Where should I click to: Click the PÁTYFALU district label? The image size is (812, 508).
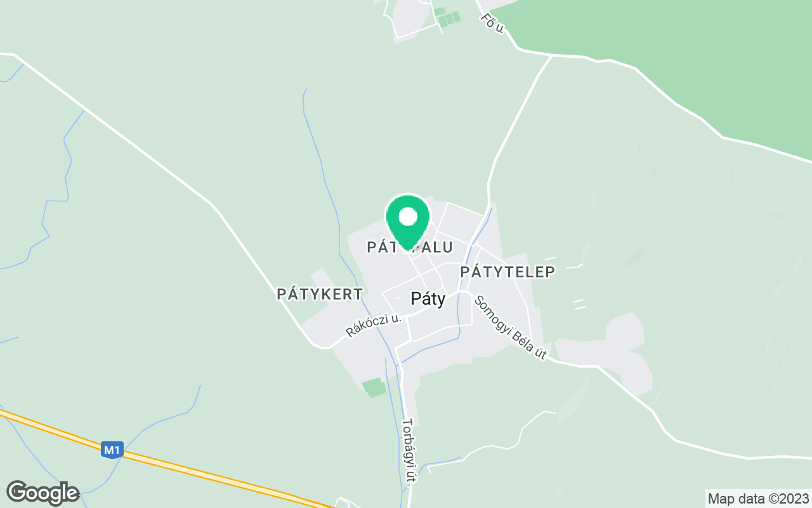(410, 247)
